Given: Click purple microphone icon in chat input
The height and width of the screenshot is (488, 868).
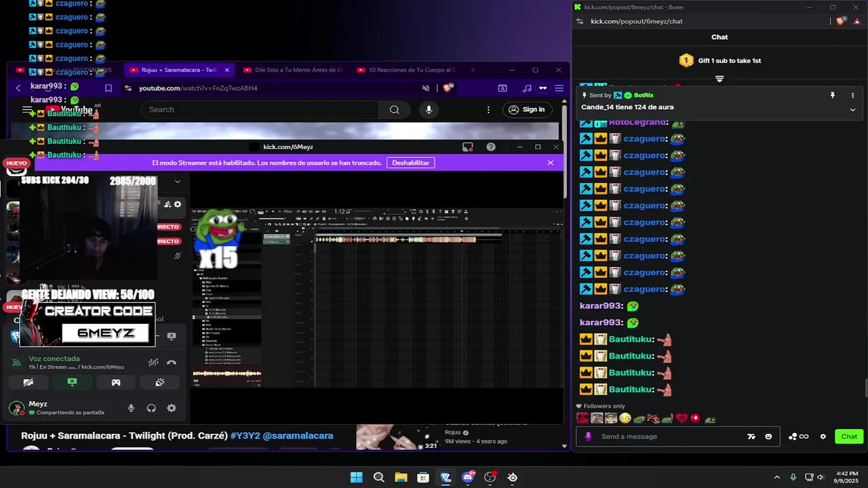Looking at the screenshot, I should pyautogui.click(x=588, y=436).
